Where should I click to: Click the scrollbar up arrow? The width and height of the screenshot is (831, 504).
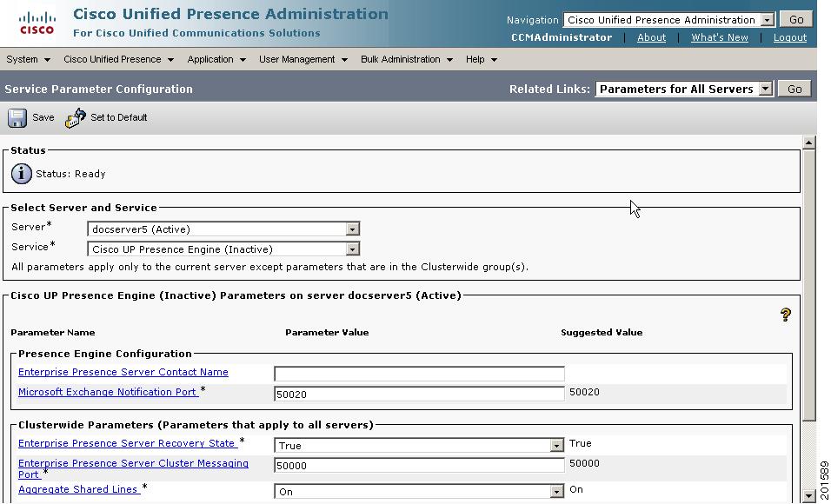point(808,142)
